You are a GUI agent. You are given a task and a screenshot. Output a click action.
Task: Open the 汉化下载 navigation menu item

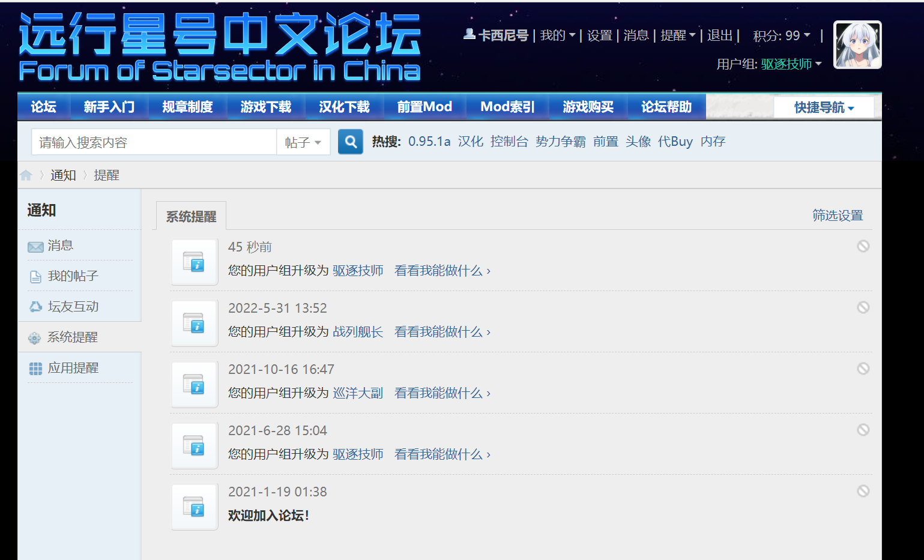point(344,107)
